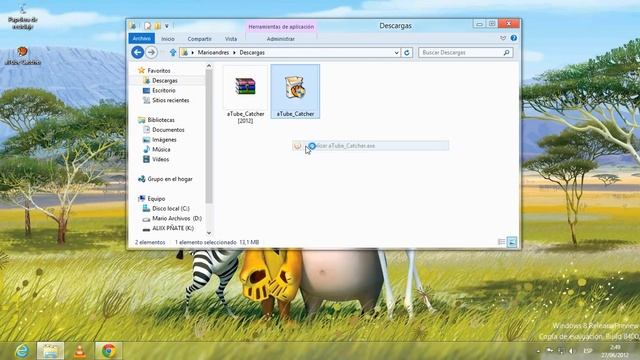640x360 pixels.
Task: Show hidden tray icons arrow
Action: (x=538, y=351)
